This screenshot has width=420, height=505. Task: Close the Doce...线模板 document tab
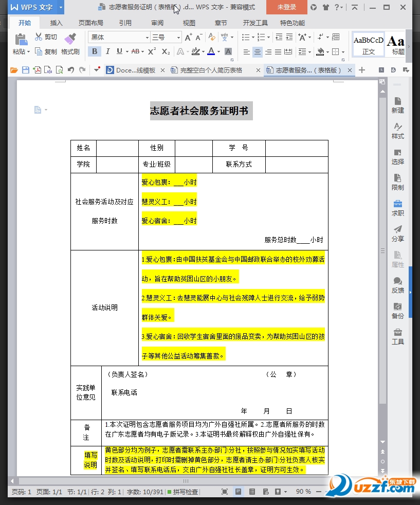(x=162, y=70)
